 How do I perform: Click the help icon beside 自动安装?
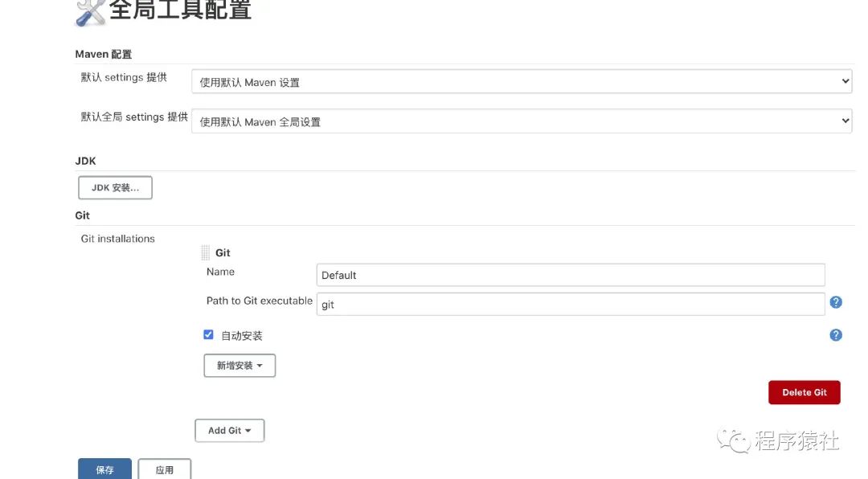pyautogui.click(x=836, y=335)
